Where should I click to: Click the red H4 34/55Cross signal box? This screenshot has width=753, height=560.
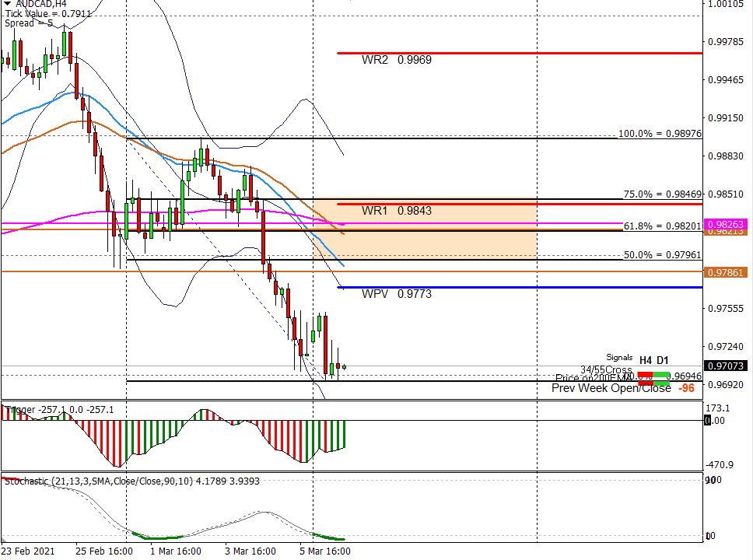coord(646,375)
